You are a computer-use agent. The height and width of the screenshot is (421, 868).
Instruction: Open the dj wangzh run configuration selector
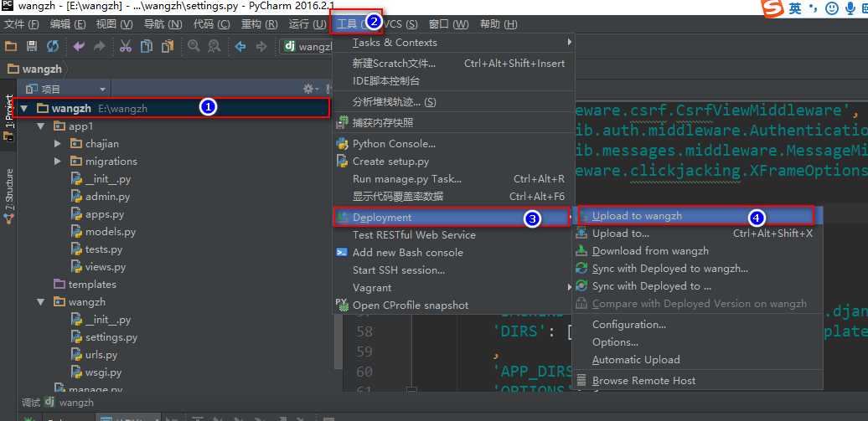tap(307, 47)
